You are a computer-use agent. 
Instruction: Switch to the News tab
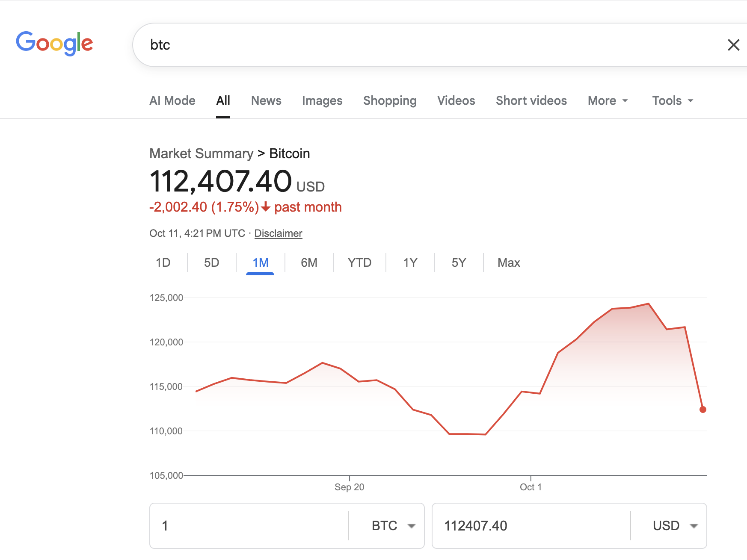pyautogui.click(x=266, y=100)
